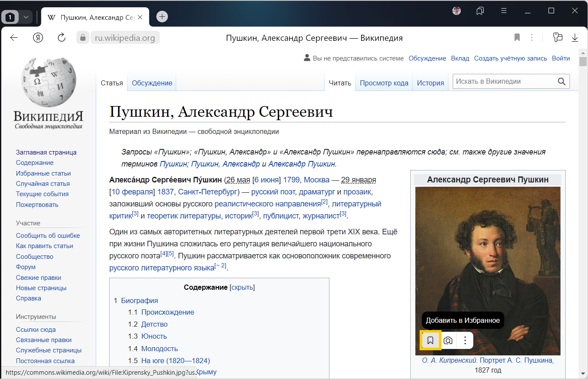Click the page vertical scrollbar thumb
This screenshot has width=588, height=379.
pos(583,61)
